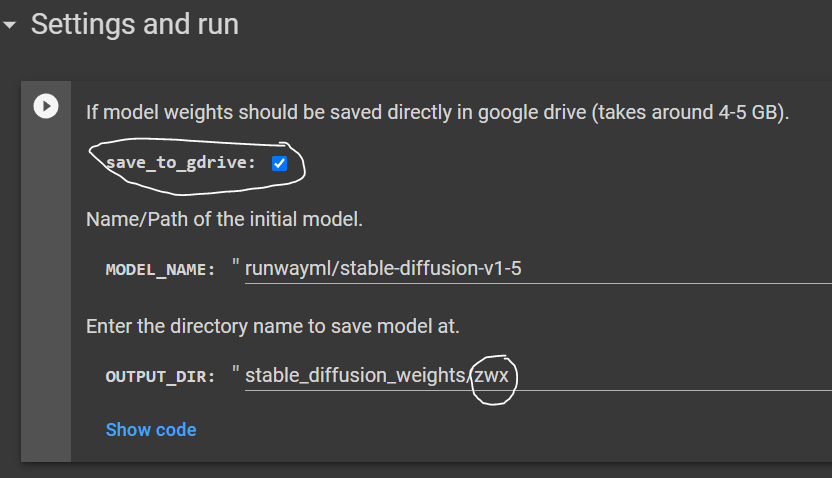The width and height of the screenshot is (832, 478).
Task: Click the Name/Path of the initial model text
Action: pos(224,219)
